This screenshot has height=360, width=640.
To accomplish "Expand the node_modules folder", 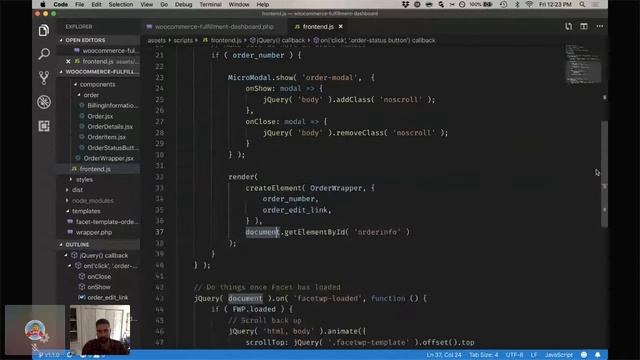I will click(93, 200).
